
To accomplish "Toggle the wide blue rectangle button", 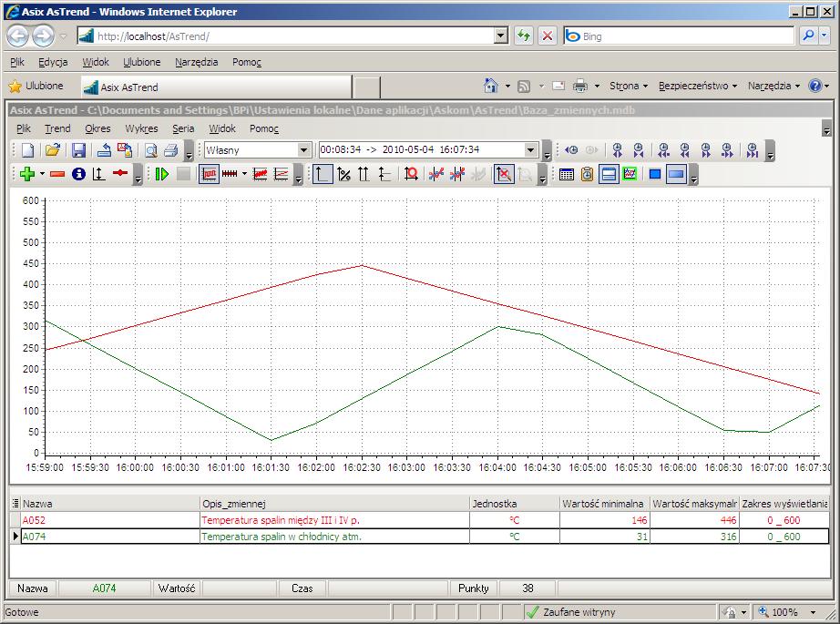I will coord(676,174).
